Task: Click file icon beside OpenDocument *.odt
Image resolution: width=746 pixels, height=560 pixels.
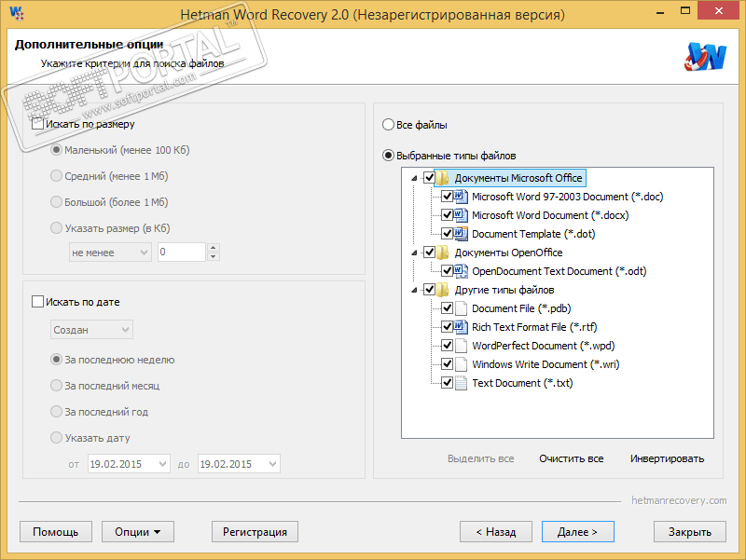Action: tap(461, 271)
